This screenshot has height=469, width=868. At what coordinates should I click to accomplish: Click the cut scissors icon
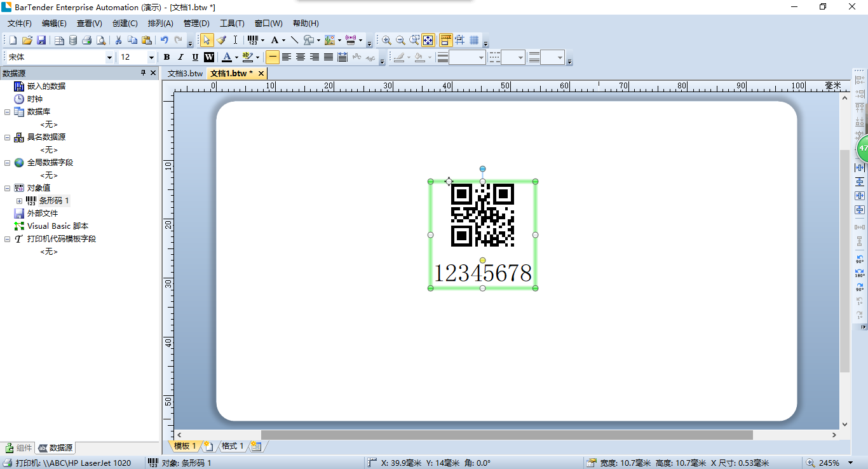(118, 40)
